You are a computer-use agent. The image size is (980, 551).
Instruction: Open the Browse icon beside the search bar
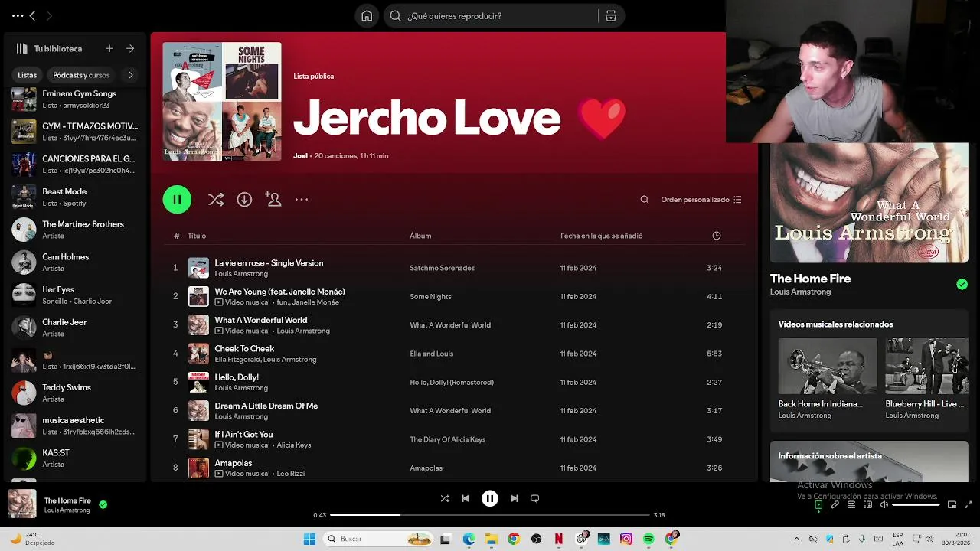(x=611, y=15)
